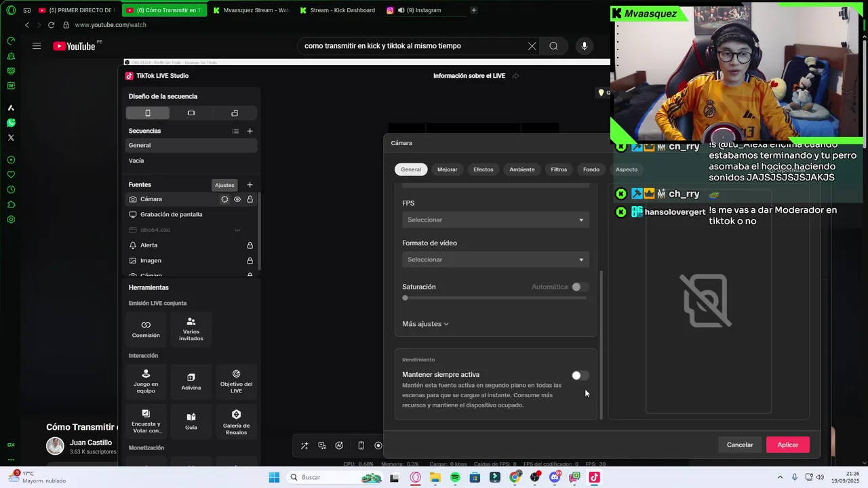
Task: Open the Guía tool
Action: (191, 421)
